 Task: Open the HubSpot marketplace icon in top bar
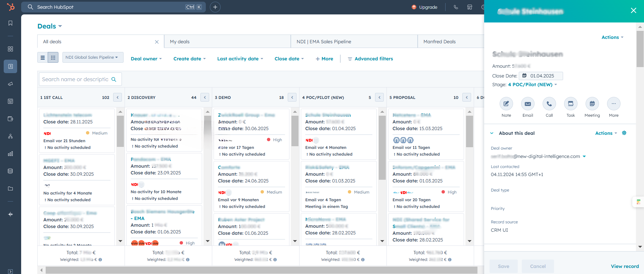pos(470,7)
